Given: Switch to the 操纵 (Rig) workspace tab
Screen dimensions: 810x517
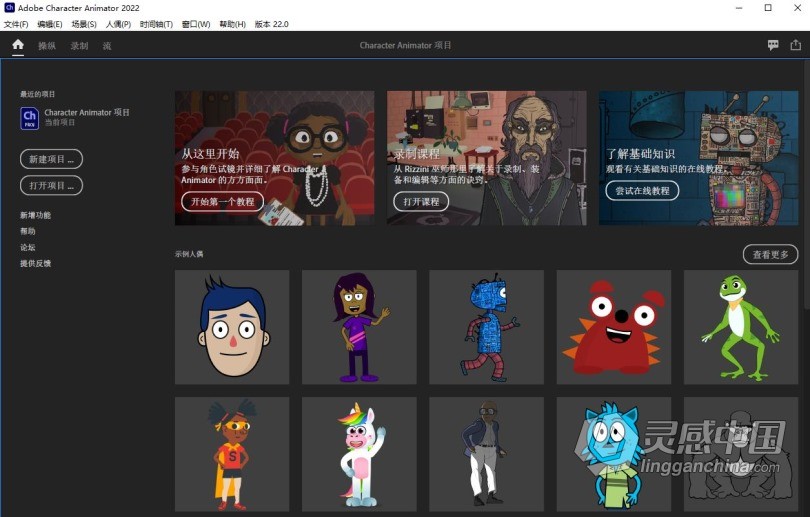Looking at the screenshot, I should 46,46.
